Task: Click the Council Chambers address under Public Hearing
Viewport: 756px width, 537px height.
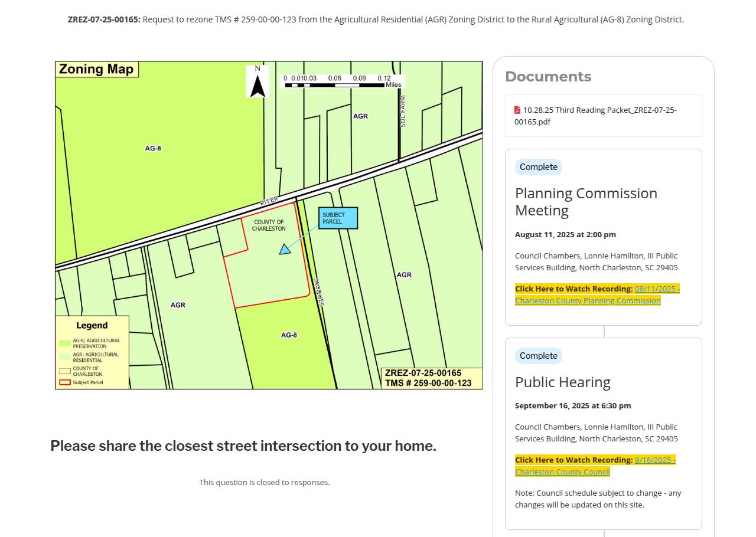Action: 597,433
